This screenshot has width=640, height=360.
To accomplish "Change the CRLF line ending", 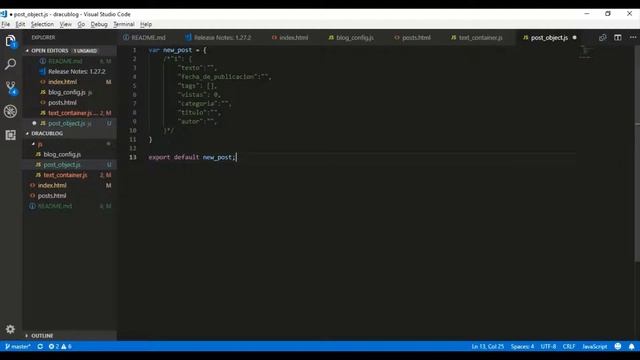I will [x=569, y=347].
